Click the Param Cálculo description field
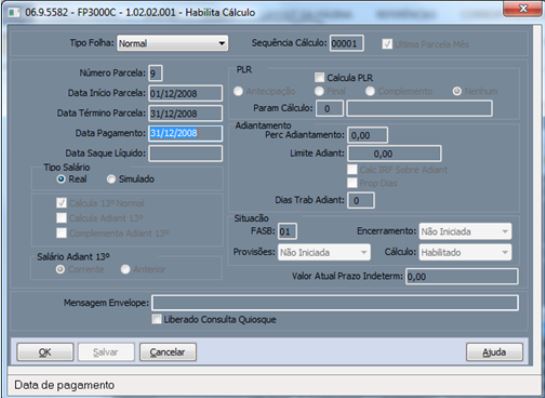The width and height of the screenshot is (545, 398). point(420,108)
